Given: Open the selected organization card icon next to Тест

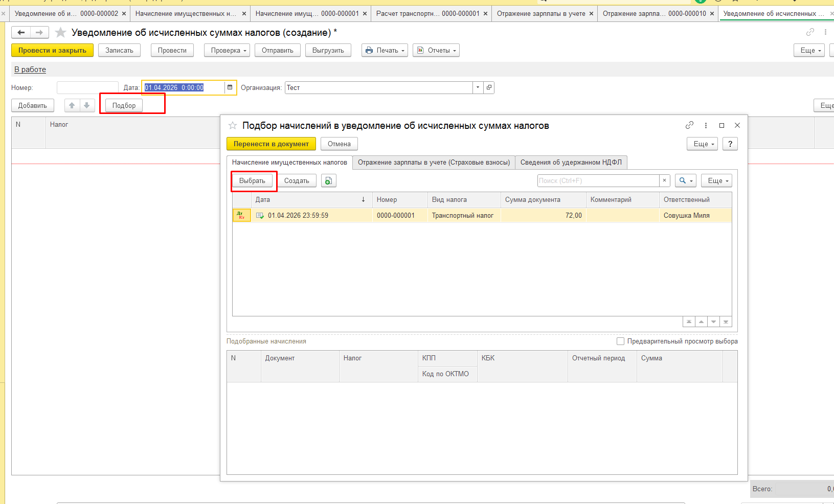Looking at the screenshot, I should (x=489, y=87).
